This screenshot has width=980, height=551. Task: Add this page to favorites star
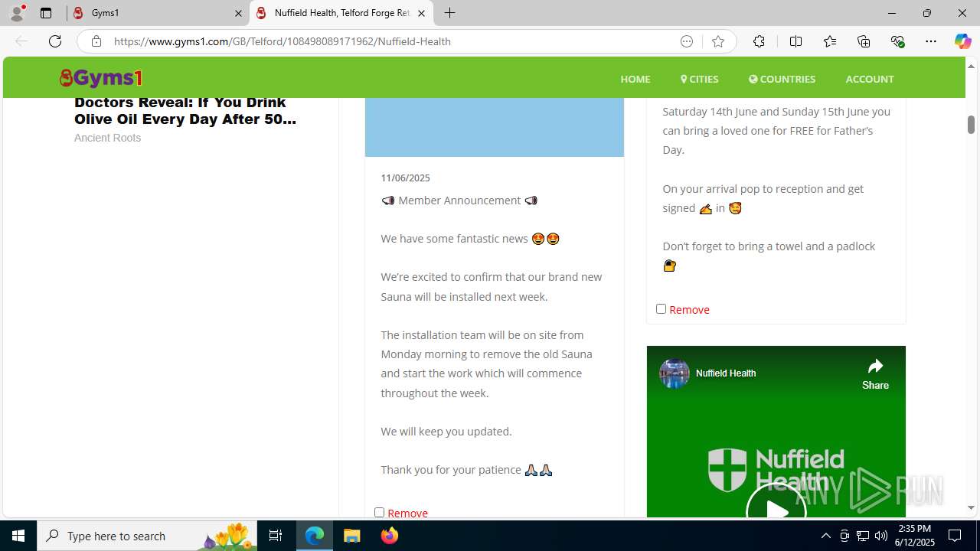[x=718, y=41]
